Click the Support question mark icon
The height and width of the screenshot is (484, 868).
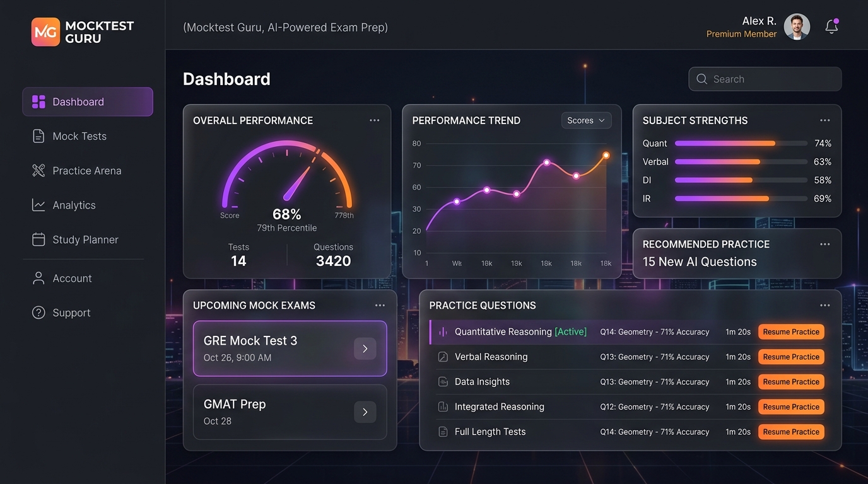pyautogui.click(x=38, y=313)
